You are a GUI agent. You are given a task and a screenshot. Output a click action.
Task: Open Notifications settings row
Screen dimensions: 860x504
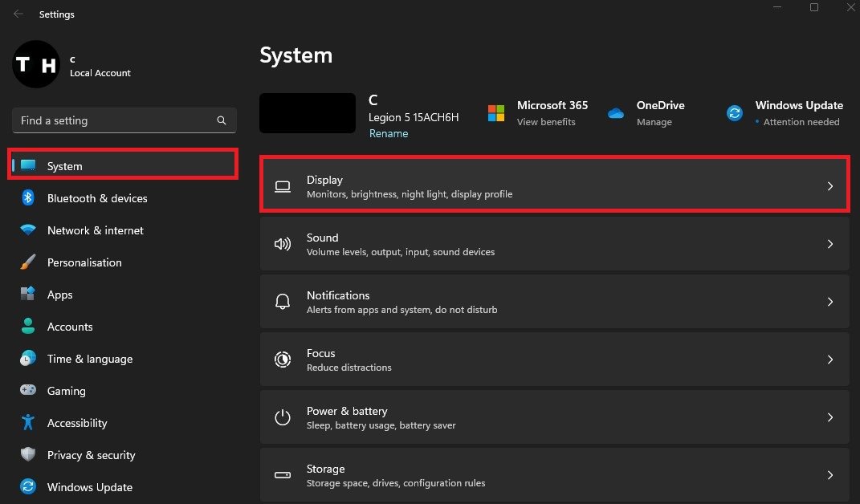[x=554, y=302]
